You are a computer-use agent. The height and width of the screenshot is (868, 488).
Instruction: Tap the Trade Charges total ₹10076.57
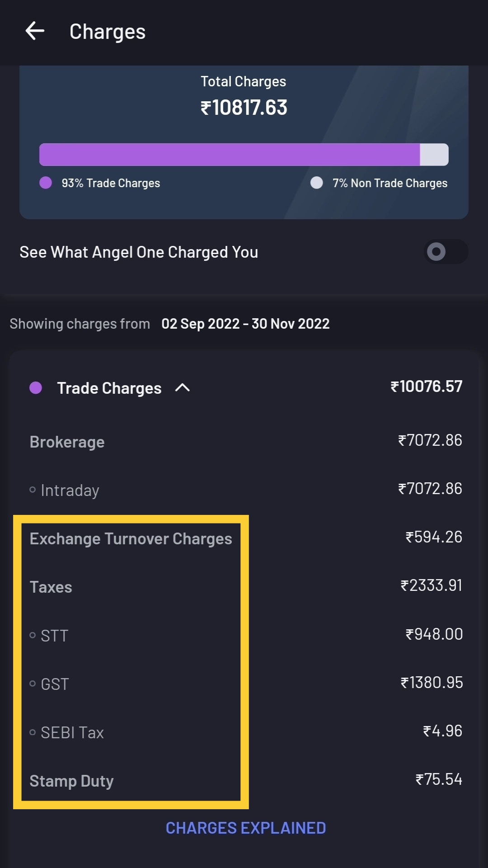[426, 387]
